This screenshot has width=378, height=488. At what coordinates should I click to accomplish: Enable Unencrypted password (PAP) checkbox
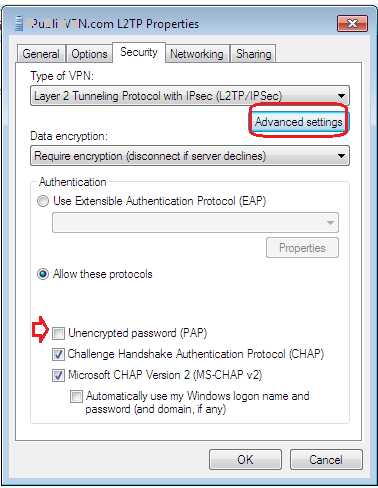pos(58,333)
